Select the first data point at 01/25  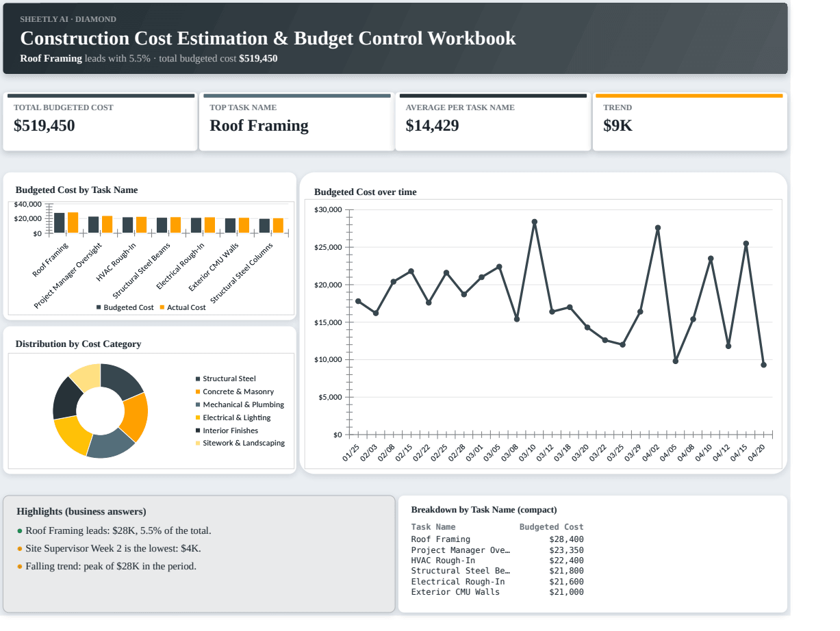[358, 301]
